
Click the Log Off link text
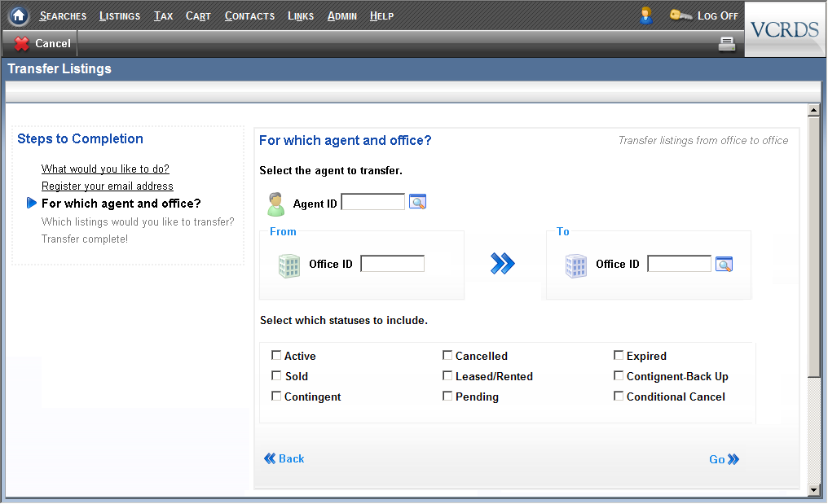tap(718, 15)
